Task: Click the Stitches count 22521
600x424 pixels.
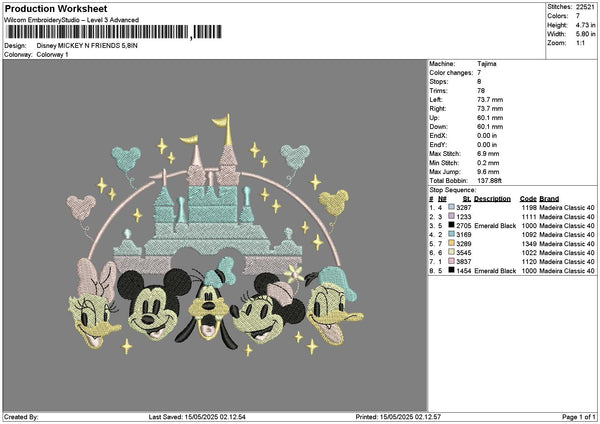Action: (x=585, y=7)
